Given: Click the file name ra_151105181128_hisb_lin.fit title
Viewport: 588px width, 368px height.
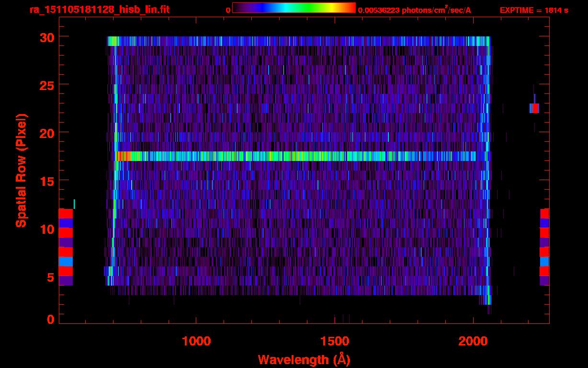Looking at the screenshot, I should point(99,10).
